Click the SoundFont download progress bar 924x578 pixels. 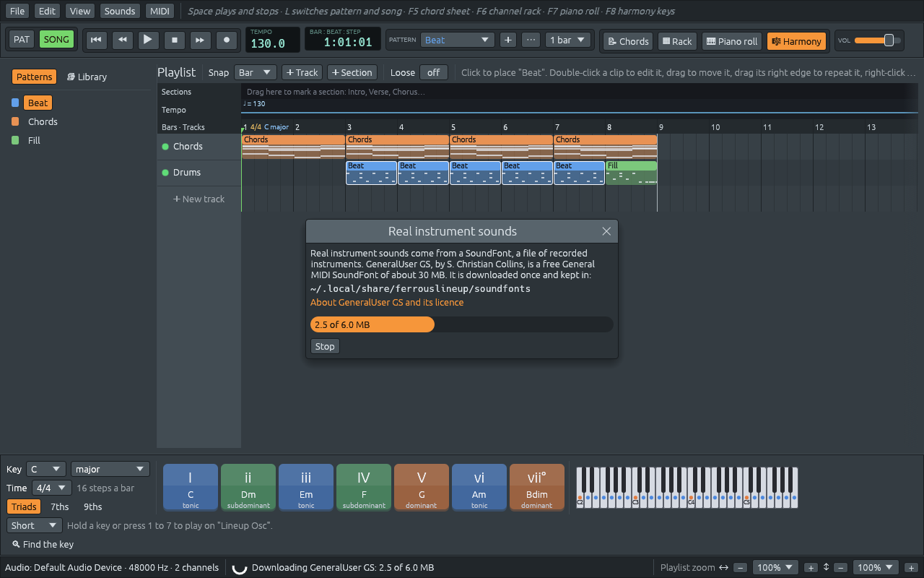tap(462, 324)
